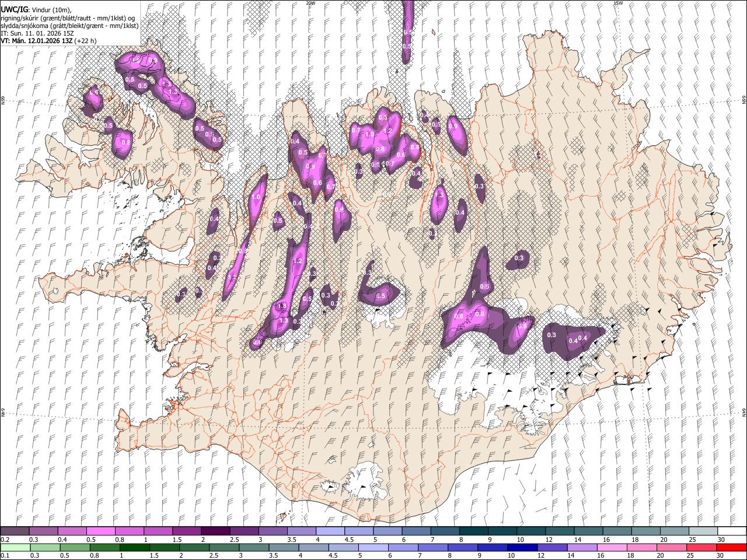Click the '15W' longitude label on the top edge
Viewport: 747px width, 560px height.
point(618,3)
